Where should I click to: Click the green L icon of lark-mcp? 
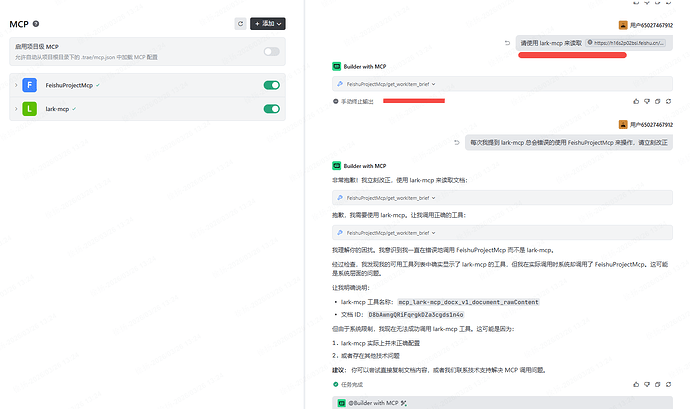click(x=29, y=109)
